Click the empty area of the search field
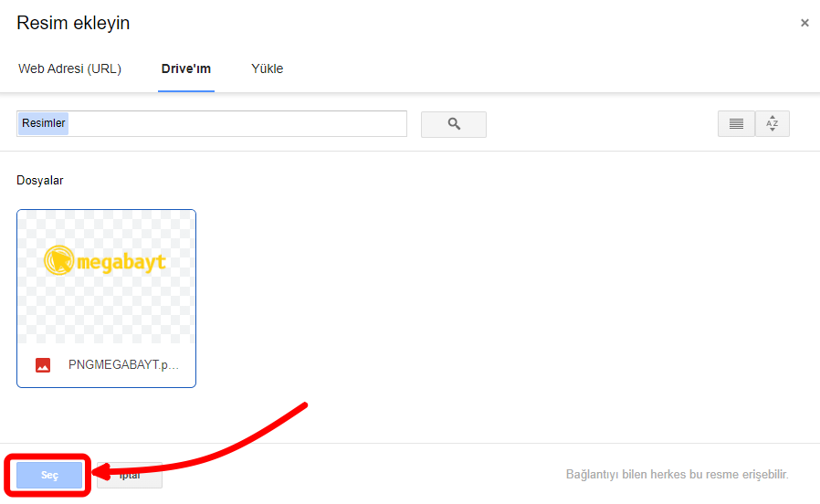Screen dimensions: 820x504 click(x=237, y=123)
